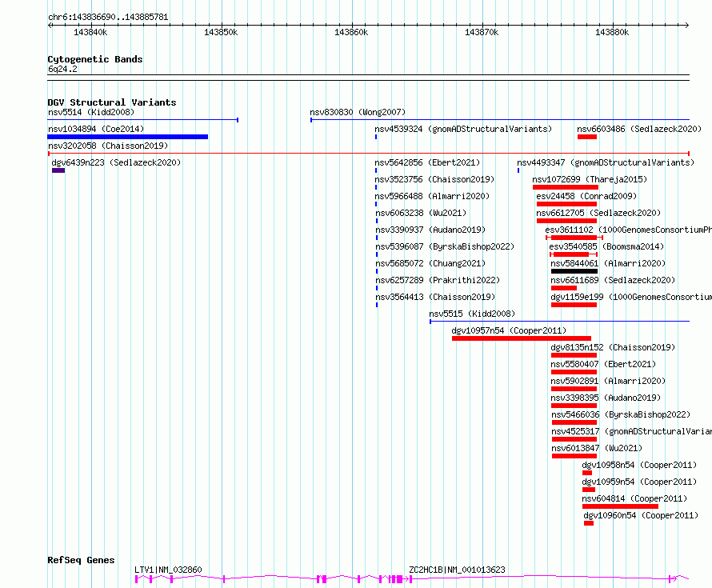712x588 pixels.
Task: Click the nsv5685072 (Chuang2021) label
Action: (x=430, y=263)
